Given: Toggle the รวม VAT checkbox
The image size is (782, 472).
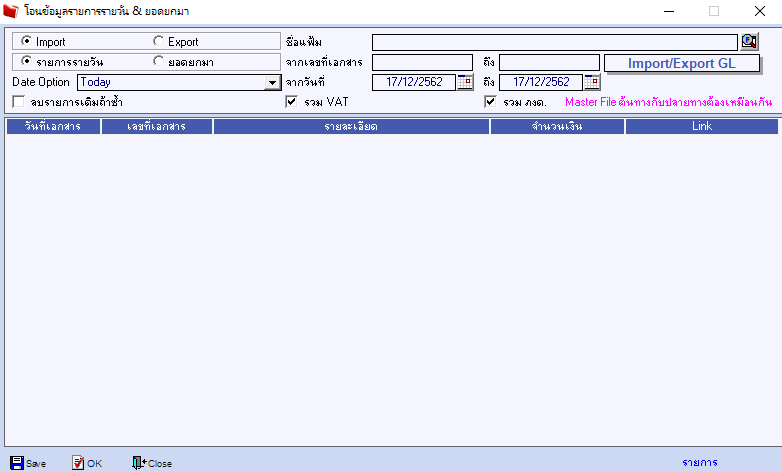Looking at the screenshot, I should tap(291, 102).
